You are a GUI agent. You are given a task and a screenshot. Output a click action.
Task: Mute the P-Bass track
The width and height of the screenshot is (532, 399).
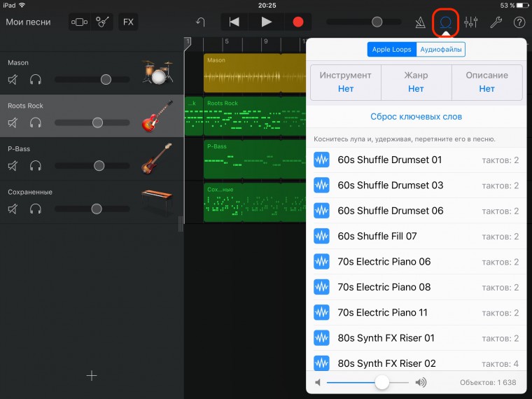[13, 166]
